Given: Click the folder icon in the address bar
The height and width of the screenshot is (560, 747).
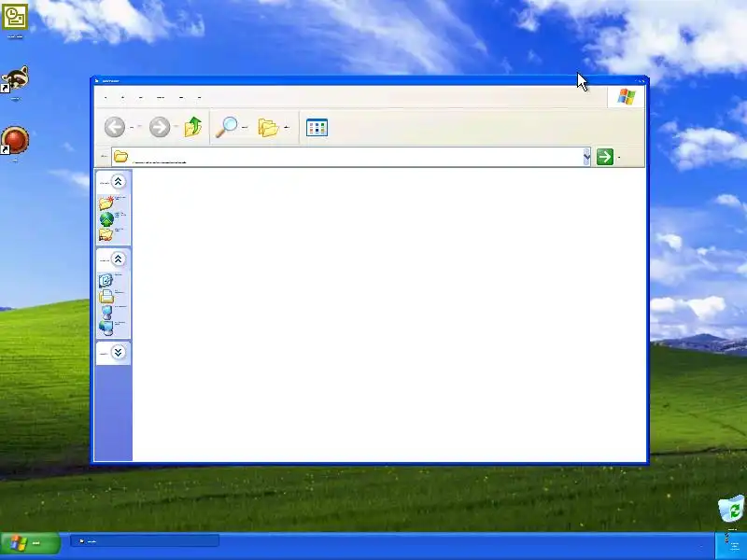Looking at the screenshot, I should [121, 156].
